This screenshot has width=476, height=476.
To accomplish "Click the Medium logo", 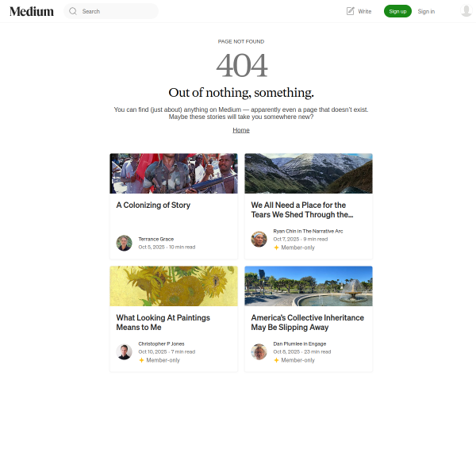I will [32, 12].
